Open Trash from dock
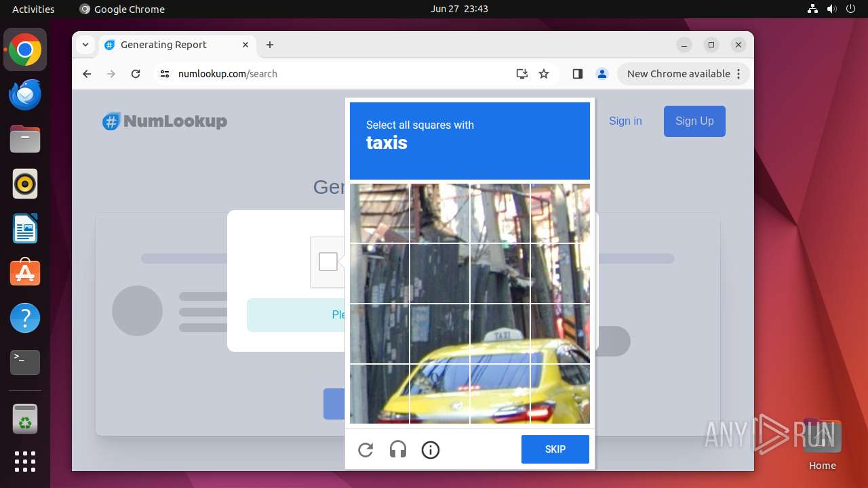This screenshot has height=488, width=868. pyautogui.click(x=25, y=419)
